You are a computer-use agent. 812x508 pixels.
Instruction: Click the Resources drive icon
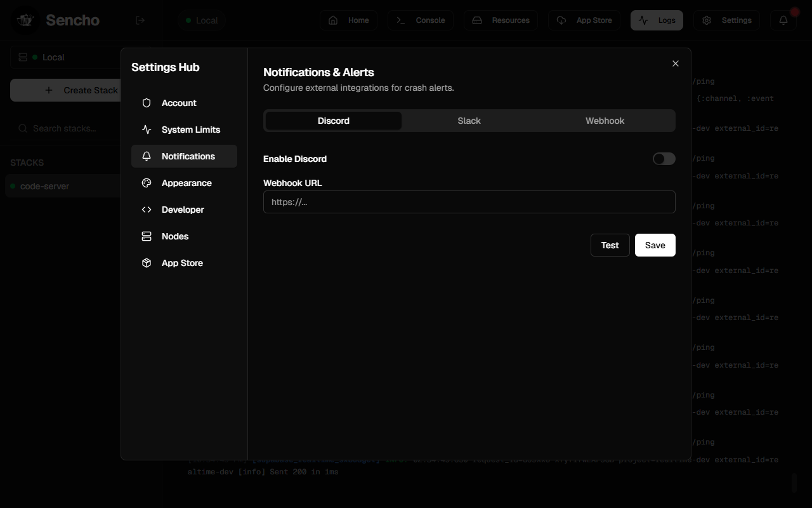(x=477, y=20)
